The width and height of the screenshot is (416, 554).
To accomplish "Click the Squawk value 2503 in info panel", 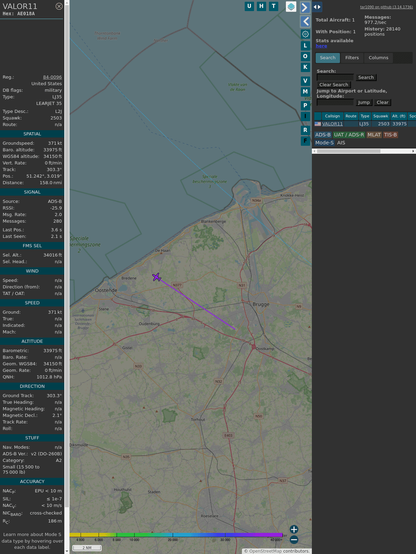I will pyautogui.click(x=56, y=118).
